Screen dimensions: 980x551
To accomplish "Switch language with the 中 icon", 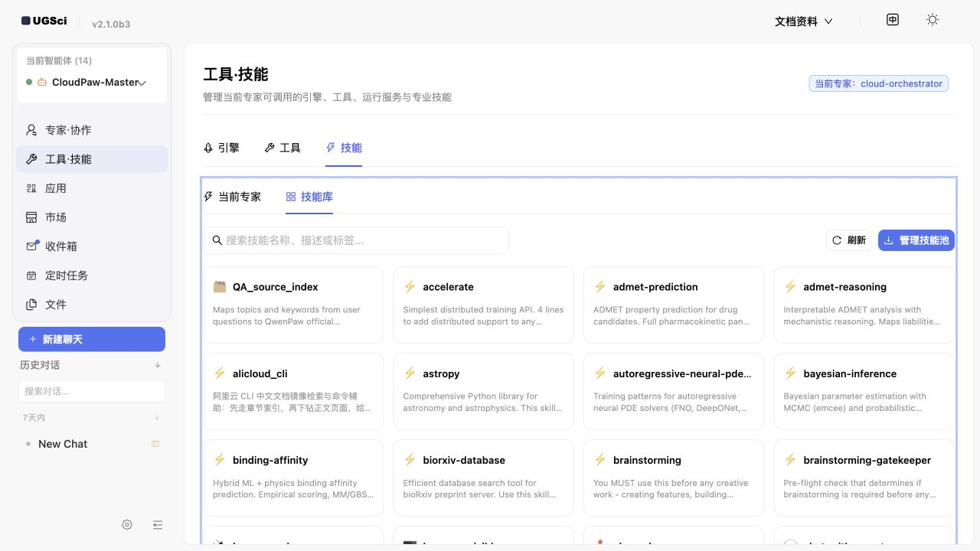I will (x=893, y=20).
